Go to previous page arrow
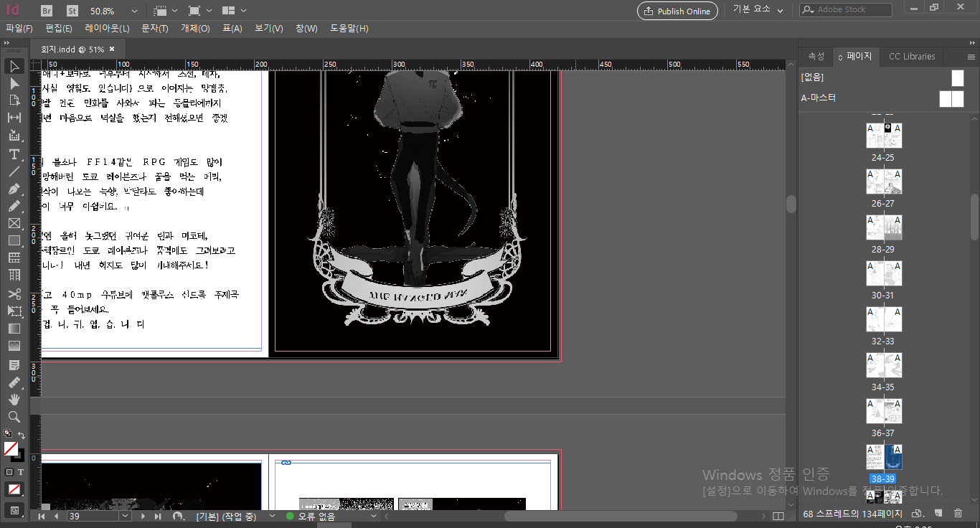This screenshot has height=528, width=980. pyautogui.click(x=56, y=516)
